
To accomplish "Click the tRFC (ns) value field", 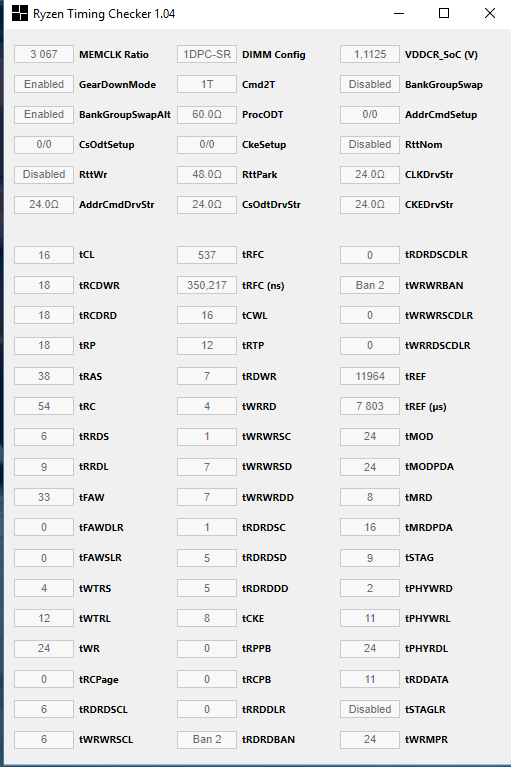I will pyautogui.click(x=207, y=285).
